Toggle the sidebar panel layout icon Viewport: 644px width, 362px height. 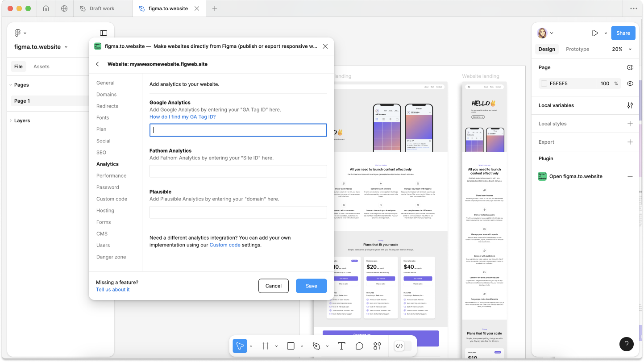click(104, 33)
